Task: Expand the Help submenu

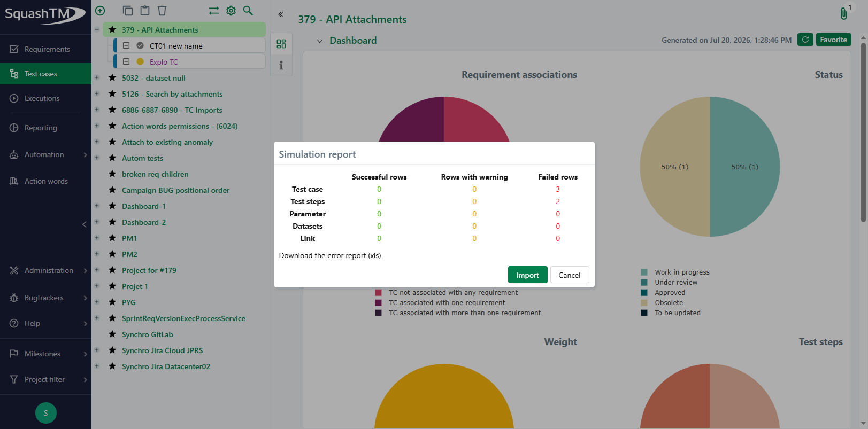Action: 85,323
